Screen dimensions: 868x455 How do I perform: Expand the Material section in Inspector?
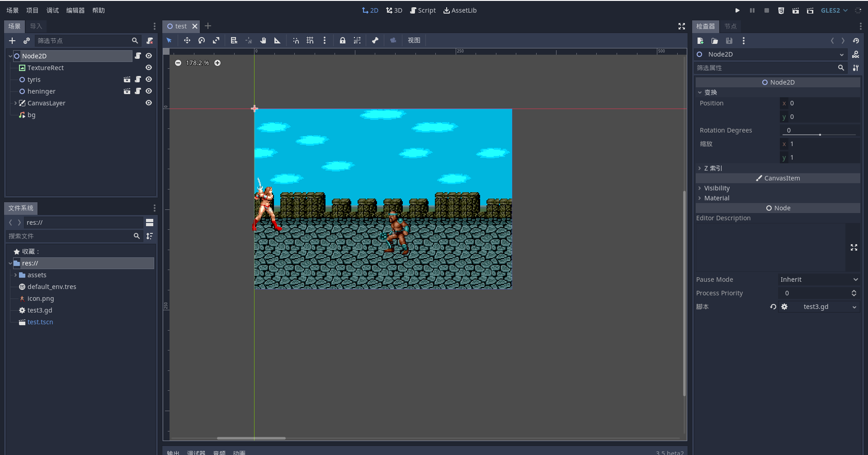coord(700,198)
